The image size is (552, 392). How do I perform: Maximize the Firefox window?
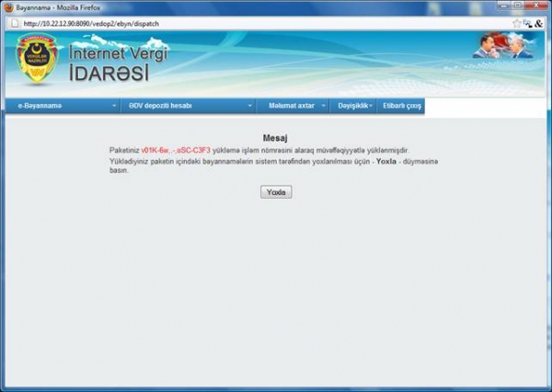519,6
